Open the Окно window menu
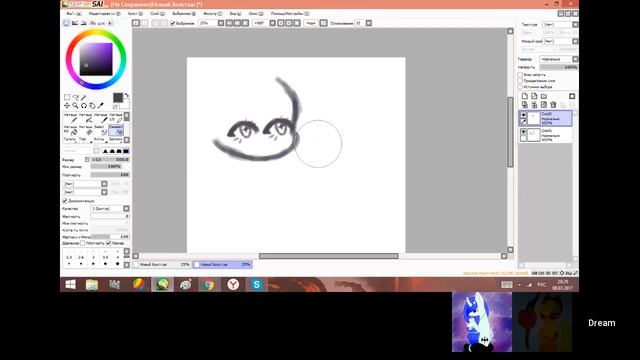Viewport: 640px width, 360px height. (x=256, y=14)
